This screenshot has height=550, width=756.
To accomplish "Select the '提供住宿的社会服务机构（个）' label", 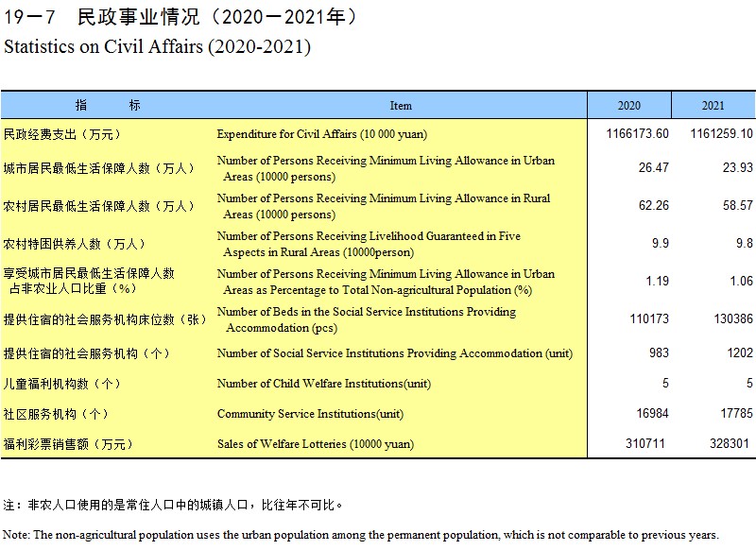I will (87, 353).
